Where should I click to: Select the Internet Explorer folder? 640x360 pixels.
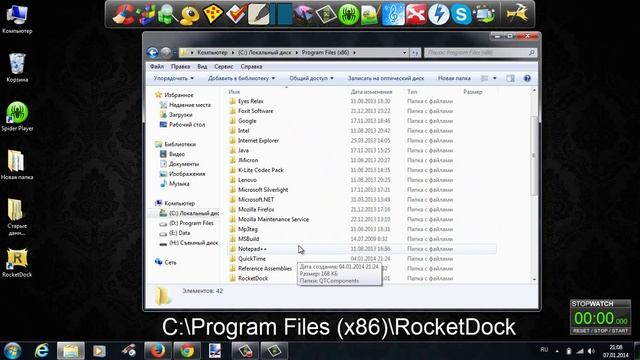pyautogui.click(x=258, y=141)
